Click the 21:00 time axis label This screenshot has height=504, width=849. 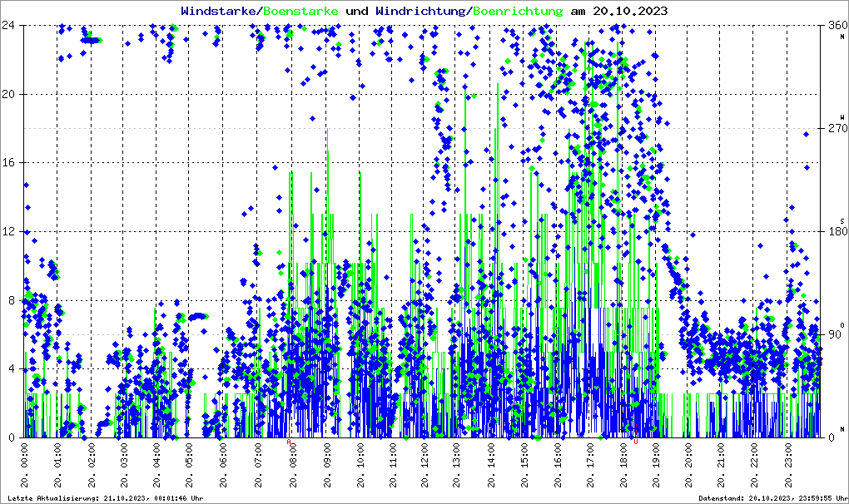(x=721, y=466)
